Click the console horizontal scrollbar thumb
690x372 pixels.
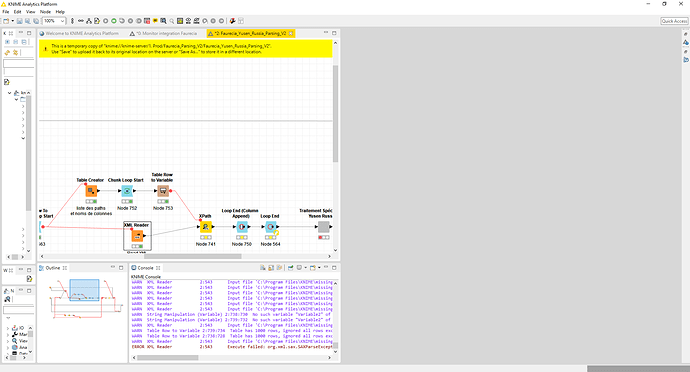click(168, 357)
